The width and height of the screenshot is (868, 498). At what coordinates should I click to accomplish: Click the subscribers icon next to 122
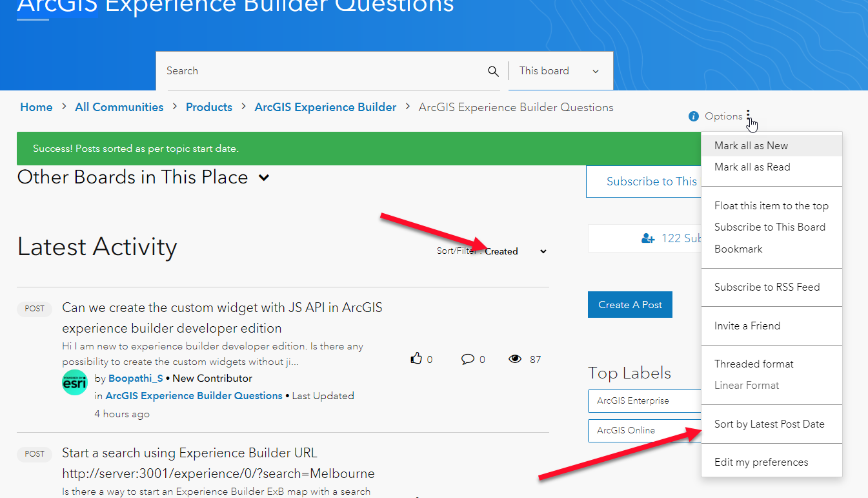647,238
